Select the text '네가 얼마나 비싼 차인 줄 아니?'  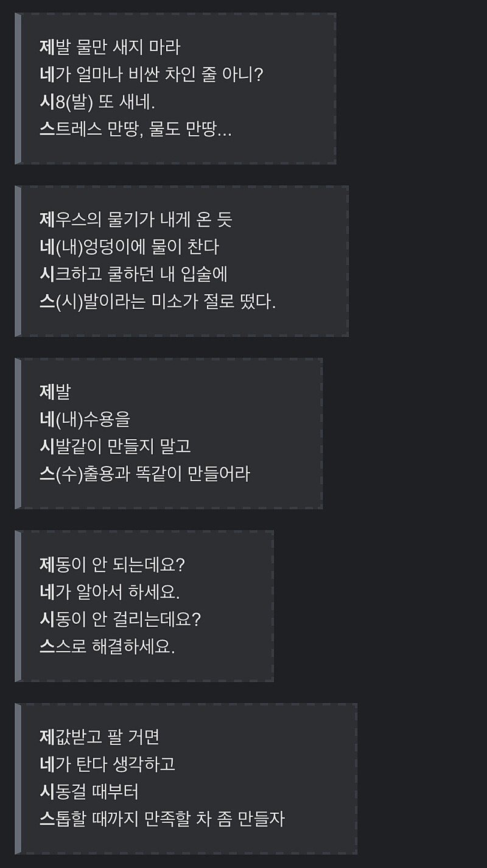tap(151, 75)
